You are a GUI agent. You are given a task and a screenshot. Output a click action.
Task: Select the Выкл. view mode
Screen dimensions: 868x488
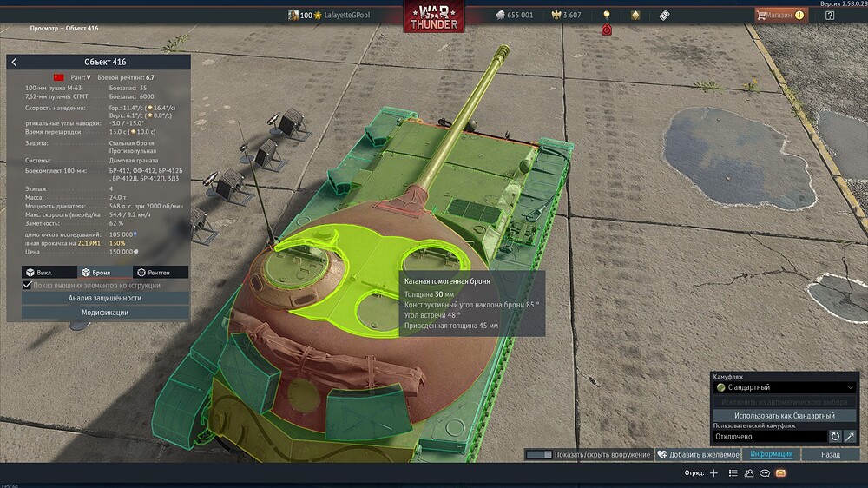pyautogui.click(x=49, y=272)
